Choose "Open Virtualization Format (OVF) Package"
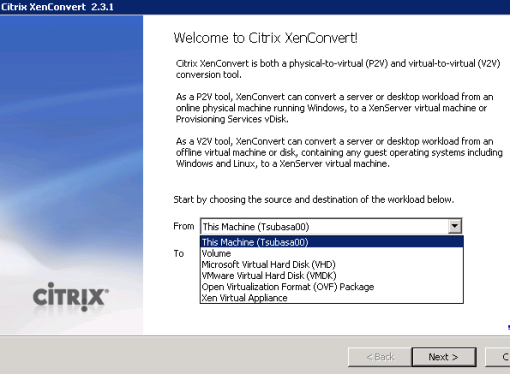 click(x=332, y=287)
